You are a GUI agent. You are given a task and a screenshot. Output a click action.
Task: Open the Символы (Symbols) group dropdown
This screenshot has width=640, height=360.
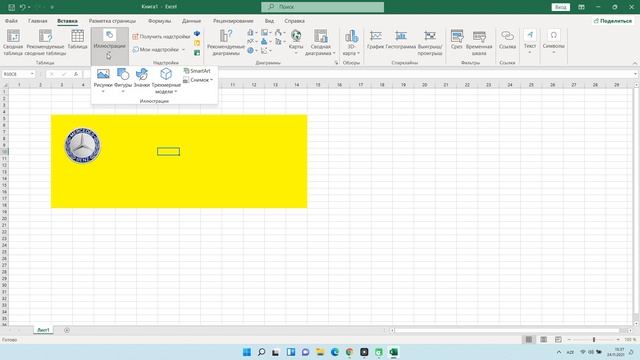point(553,42)
